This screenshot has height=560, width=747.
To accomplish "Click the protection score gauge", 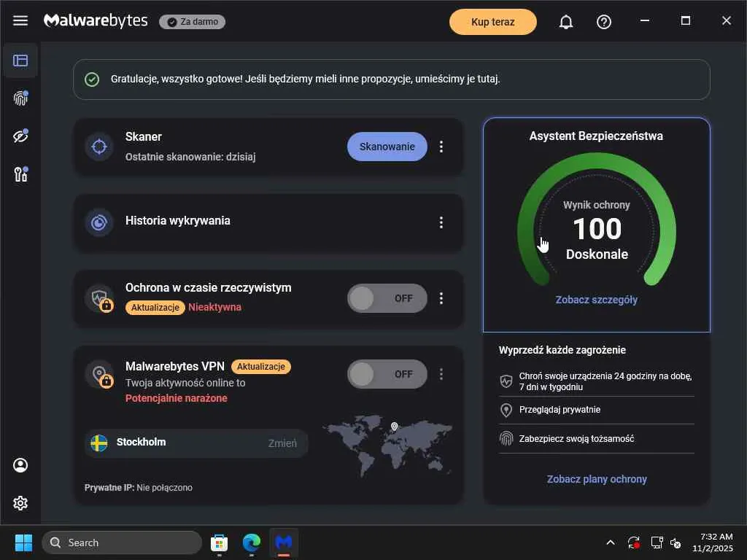I will [597, 220].
